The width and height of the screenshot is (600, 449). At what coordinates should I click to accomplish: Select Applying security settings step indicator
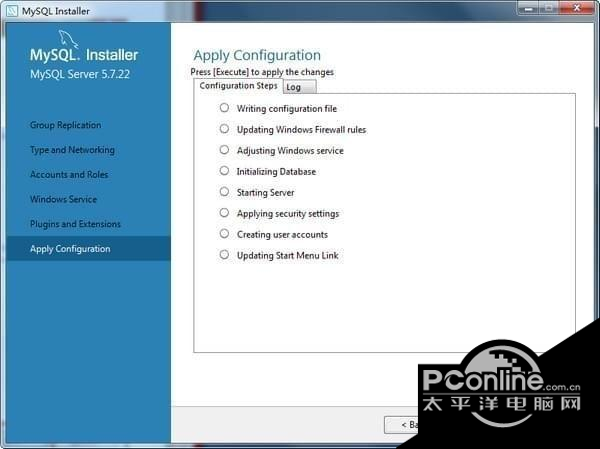coord(224,212)
